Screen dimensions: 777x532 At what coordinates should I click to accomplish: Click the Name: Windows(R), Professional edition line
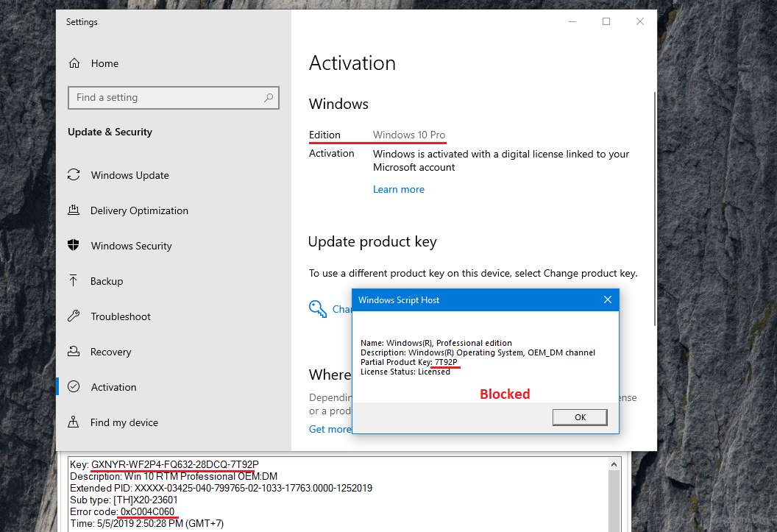[436, 343]
